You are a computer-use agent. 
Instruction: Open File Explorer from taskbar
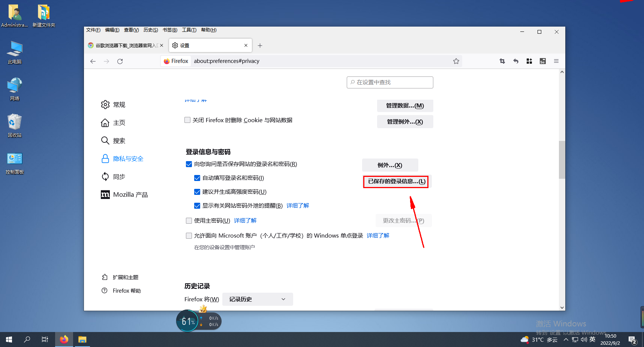coord(82,340)
